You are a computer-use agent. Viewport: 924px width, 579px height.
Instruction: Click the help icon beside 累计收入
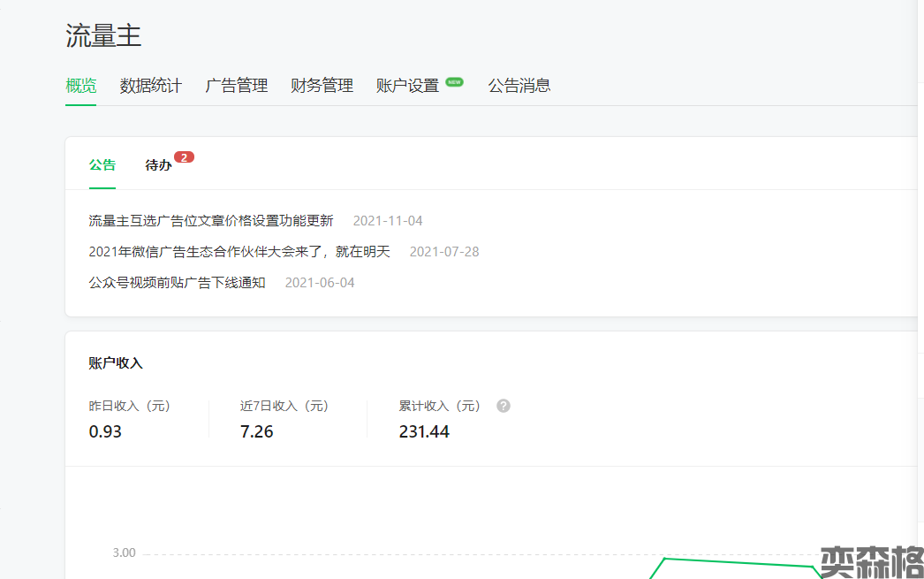point(504,406)
